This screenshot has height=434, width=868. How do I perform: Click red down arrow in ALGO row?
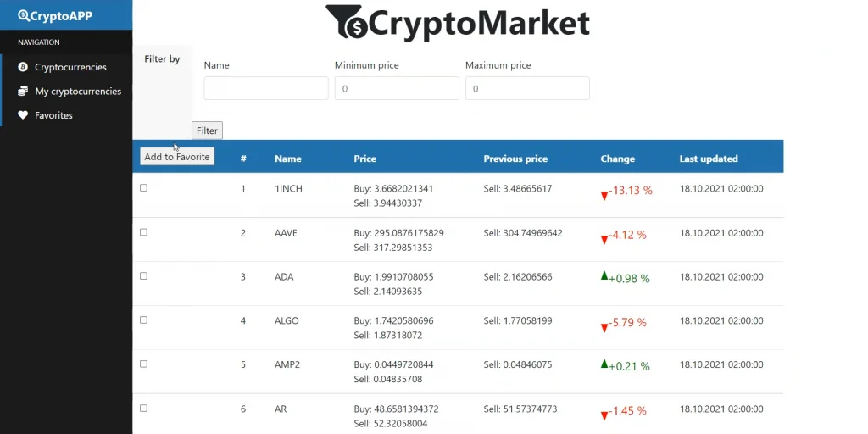coord(604,328)
